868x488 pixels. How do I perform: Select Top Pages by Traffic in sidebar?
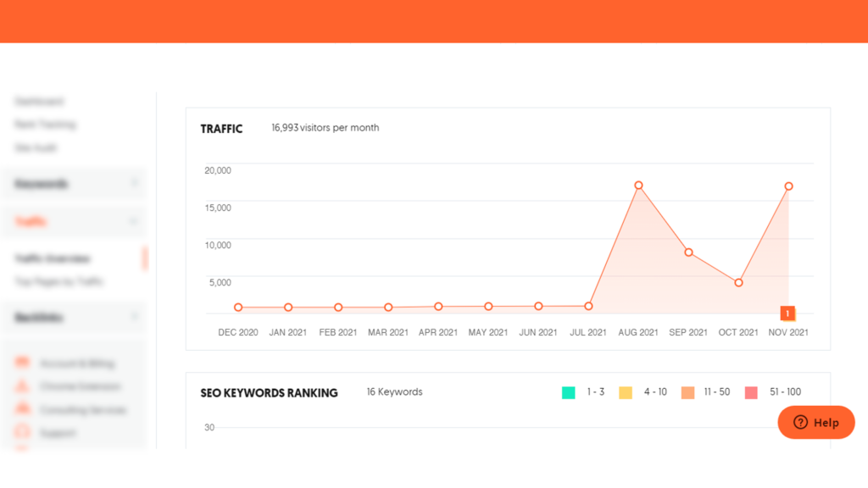click(59, 281)
